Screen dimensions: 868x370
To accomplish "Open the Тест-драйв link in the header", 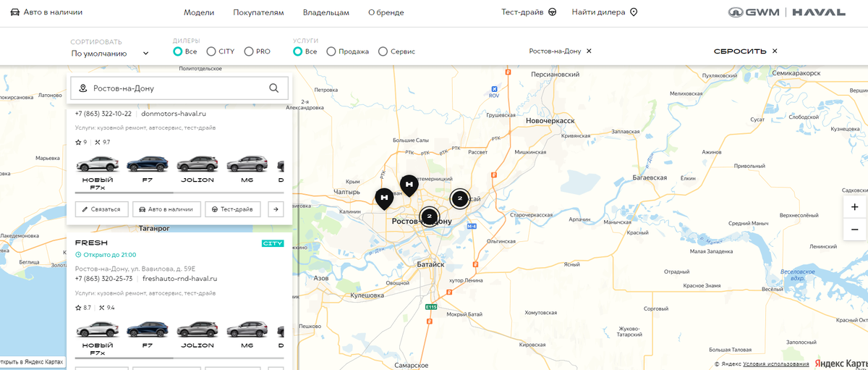I will (x=529, y=12).
